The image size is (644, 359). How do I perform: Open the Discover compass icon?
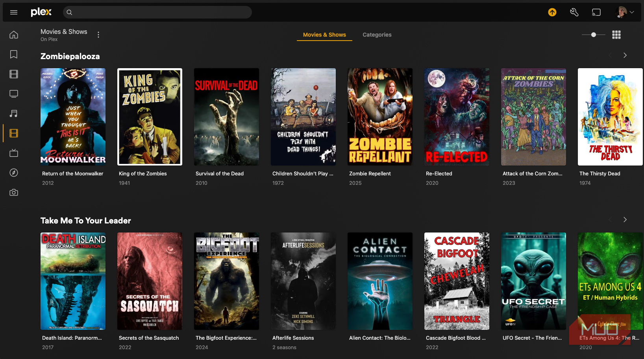pos(14,173)
